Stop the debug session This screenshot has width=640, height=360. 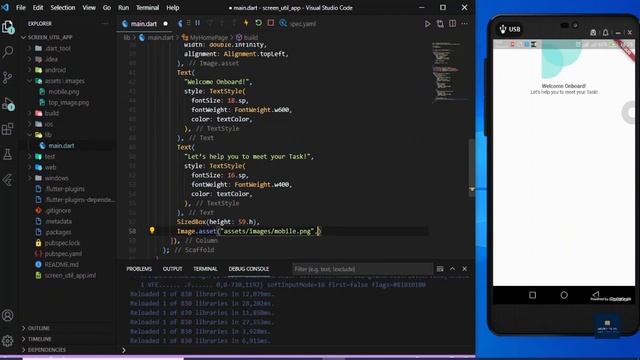coord(271,23)
